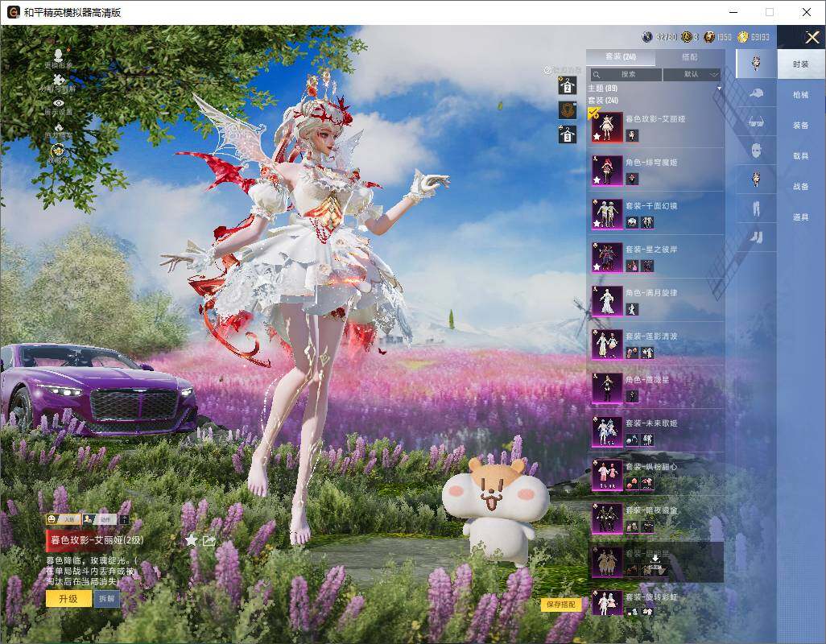The image size is (826, 644).
Task: Click first small item icon under 套装-千面幻镜
Action: pos(632,223)
